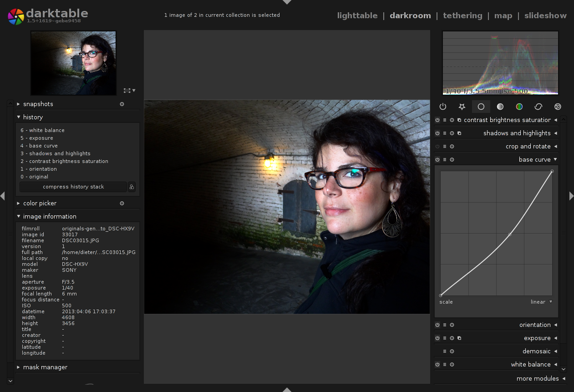Click compress history stack button
574x392 pixels.
coord(73,187)
